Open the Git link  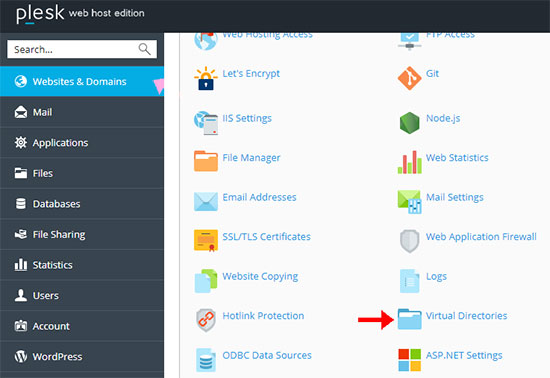[x=432, y=73]
